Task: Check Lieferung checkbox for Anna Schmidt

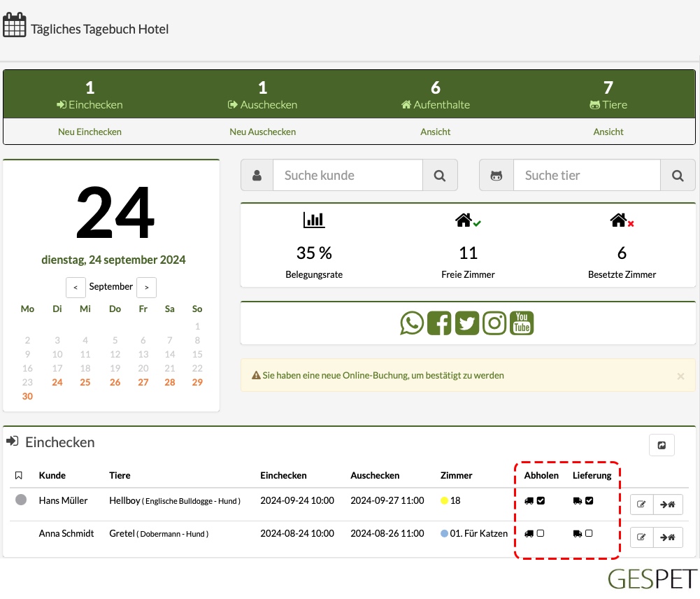Action: click(x=589, y=533)
